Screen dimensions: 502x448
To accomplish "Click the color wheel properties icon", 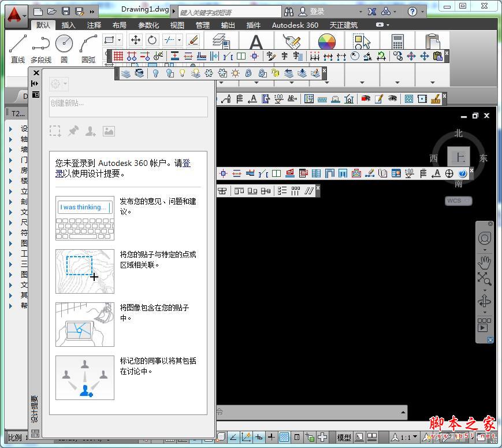I will pyautogui.click(x=327, y=42).
